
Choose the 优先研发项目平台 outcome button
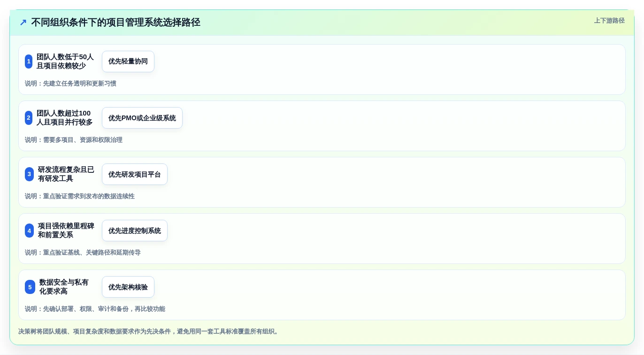(x=135, y=174)
